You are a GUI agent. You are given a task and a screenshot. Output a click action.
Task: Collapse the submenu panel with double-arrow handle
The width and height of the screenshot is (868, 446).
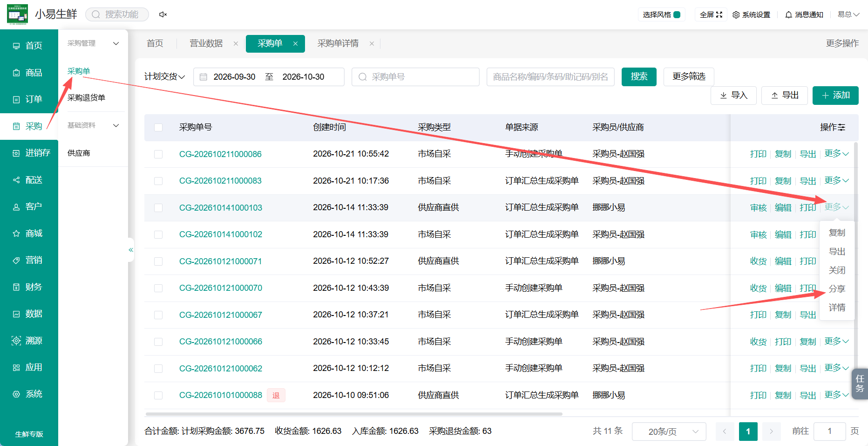131,250
